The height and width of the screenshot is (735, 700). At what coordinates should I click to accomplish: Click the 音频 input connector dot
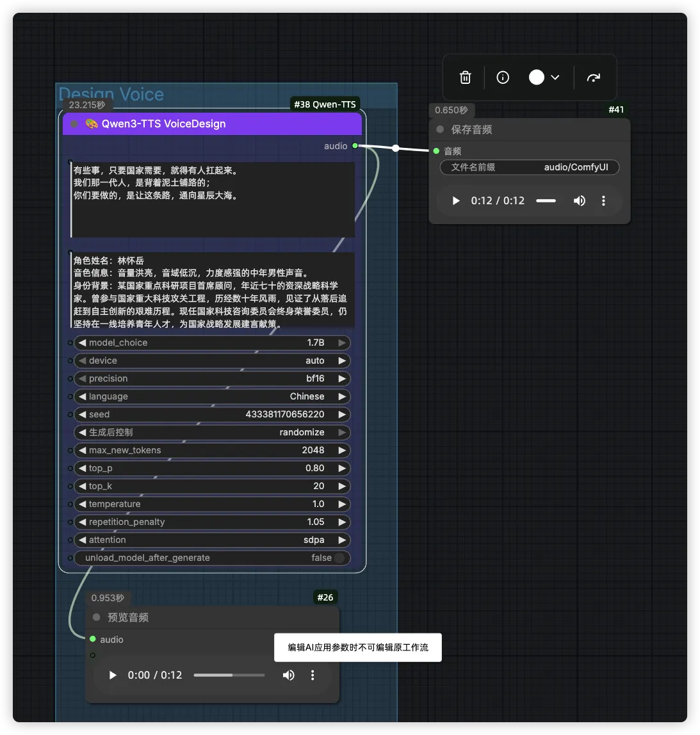coord(437,151)
